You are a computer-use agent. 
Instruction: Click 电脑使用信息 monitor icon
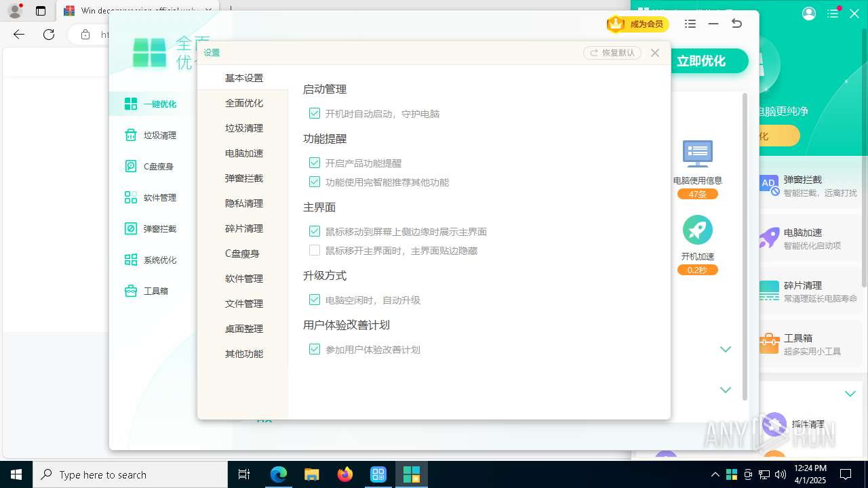tap(697, 154)
